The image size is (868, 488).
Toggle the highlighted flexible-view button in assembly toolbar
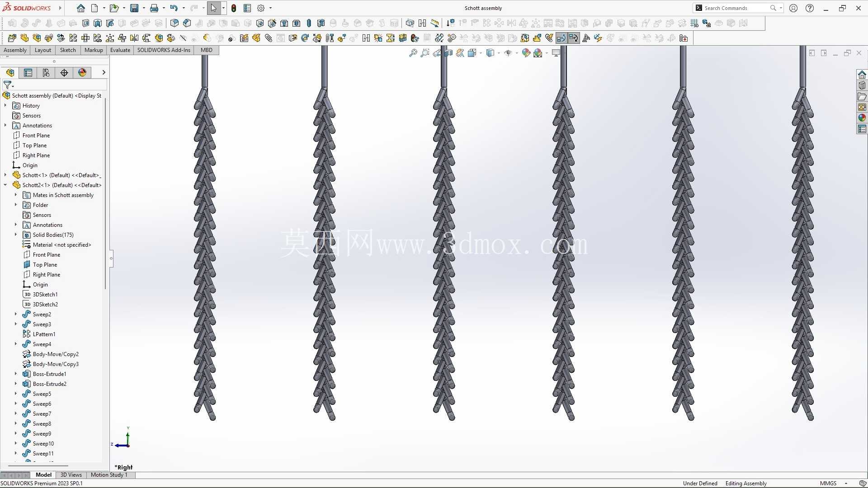pos(561,38)
